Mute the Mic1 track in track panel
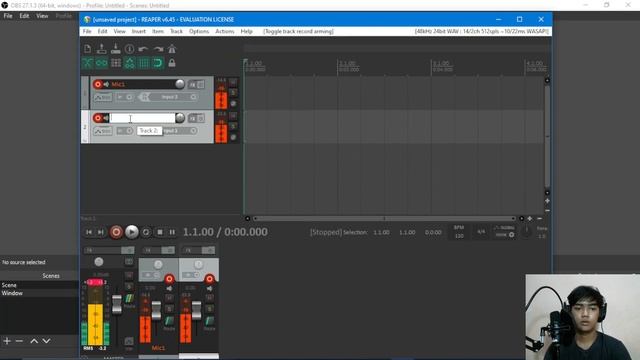Image resolution: width=640 pixels, height=360 pixels. coord(233,82)
